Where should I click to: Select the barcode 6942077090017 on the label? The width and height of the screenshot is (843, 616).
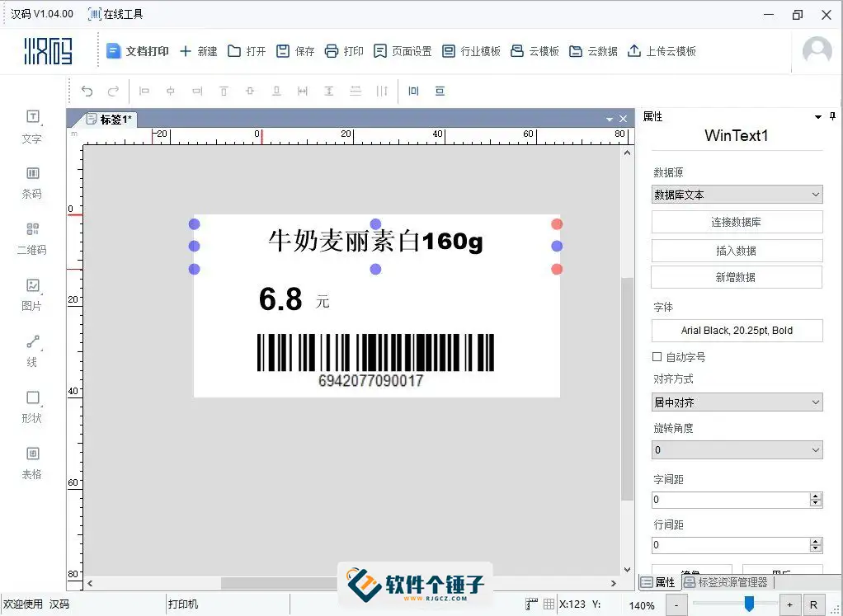(x=375, y=360)
